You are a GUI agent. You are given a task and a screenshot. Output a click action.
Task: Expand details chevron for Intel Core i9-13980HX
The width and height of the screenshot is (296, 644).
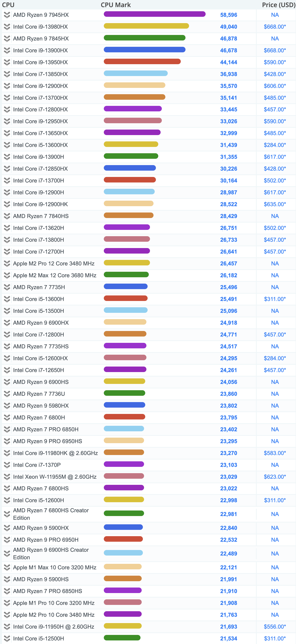[7, 27]
